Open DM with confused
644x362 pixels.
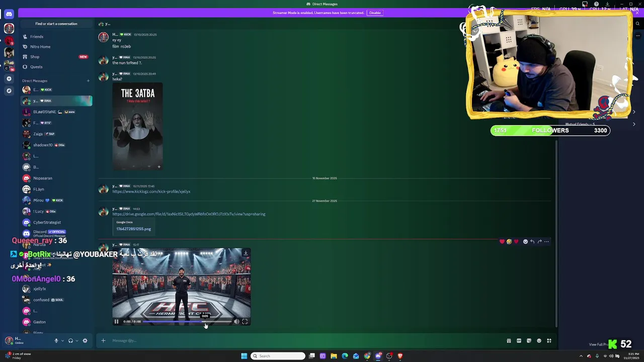56,300
